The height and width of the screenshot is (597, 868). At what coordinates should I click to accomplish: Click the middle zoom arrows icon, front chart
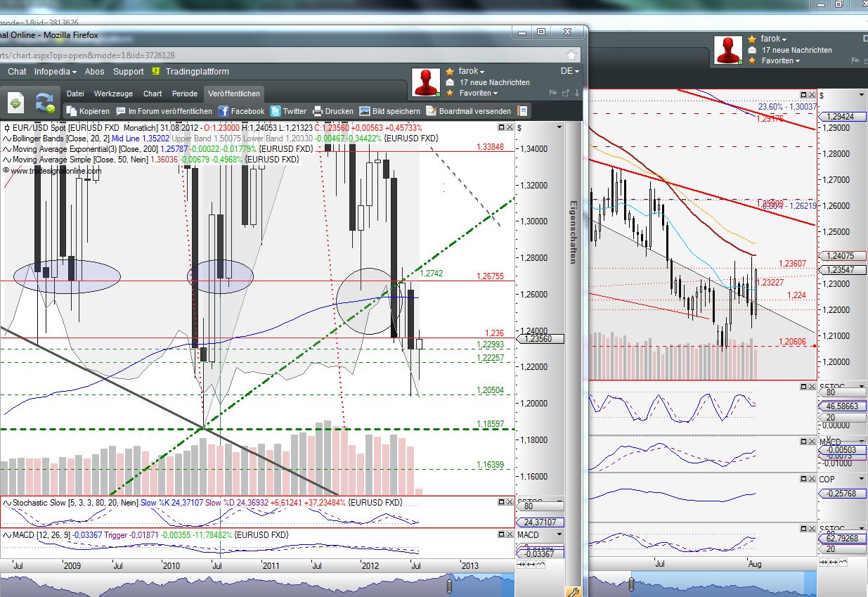pos(531,565)
